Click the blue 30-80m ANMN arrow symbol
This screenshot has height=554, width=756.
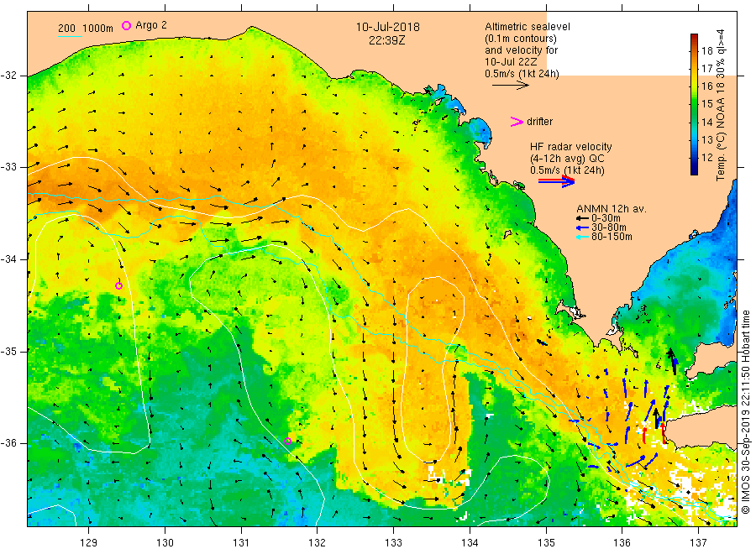[x=582, y=227]
